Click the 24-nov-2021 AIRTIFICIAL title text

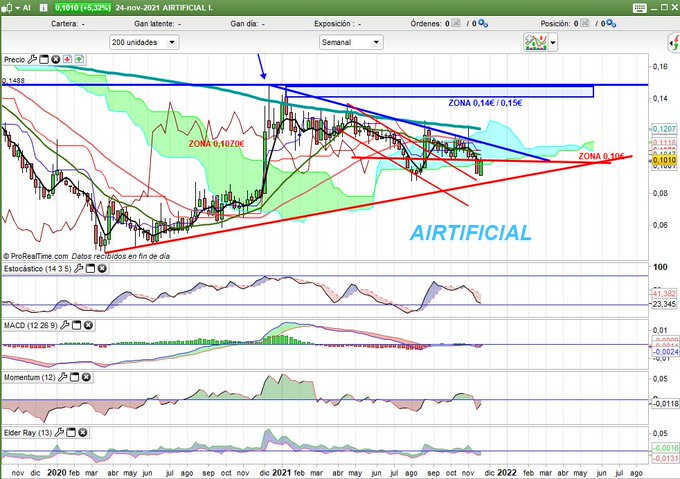164,8
